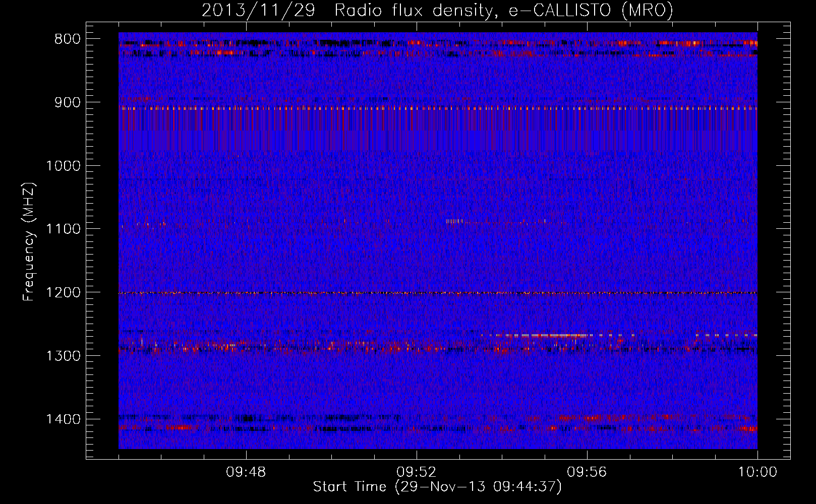Click the 09:52 time tick label
The image size is (816, 504).
(x=417, y=472)
